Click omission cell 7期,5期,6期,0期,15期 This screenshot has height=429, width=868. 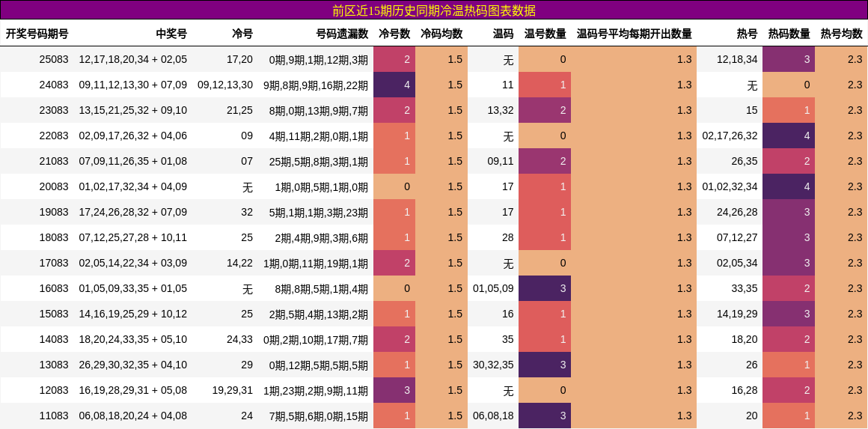pos(318,416)
